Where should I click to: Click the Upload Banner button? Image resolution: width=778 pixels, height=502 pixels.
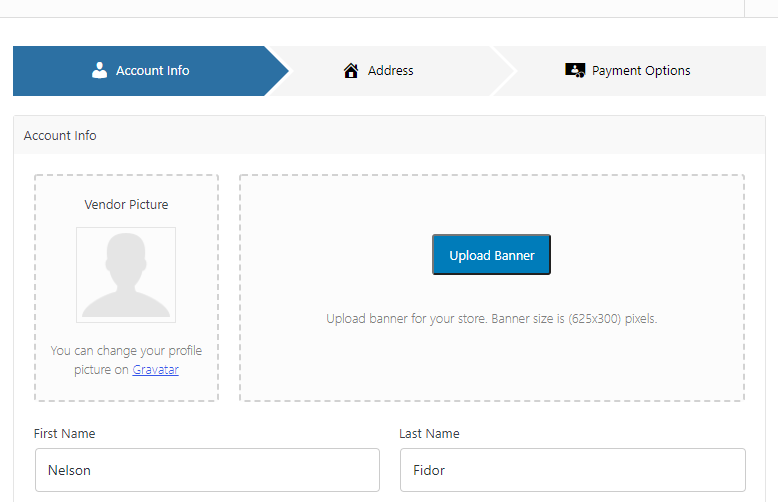(491, 254)
